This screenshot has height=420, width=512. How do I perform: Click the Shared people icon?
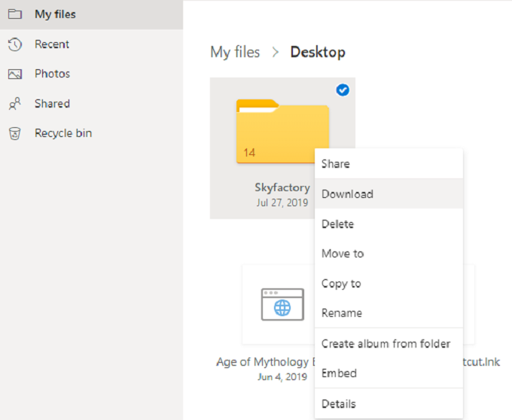tap(15, 104)
